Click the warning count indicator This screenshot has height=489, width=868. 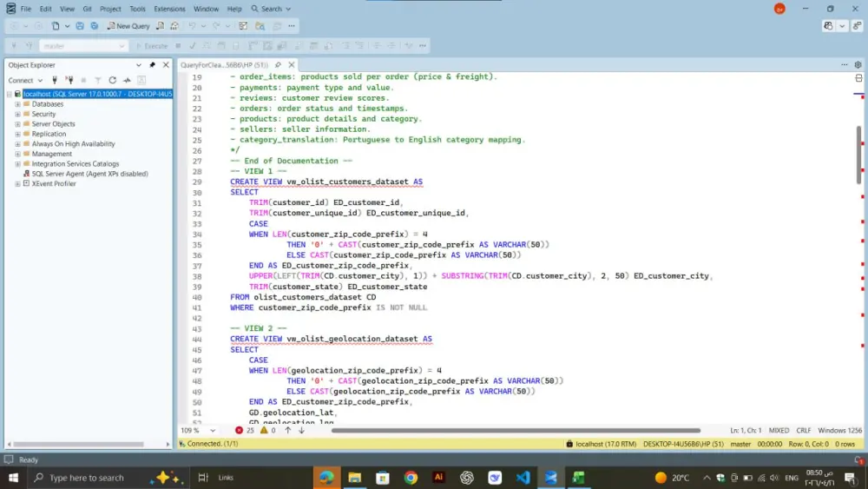[x=267, y=430]
